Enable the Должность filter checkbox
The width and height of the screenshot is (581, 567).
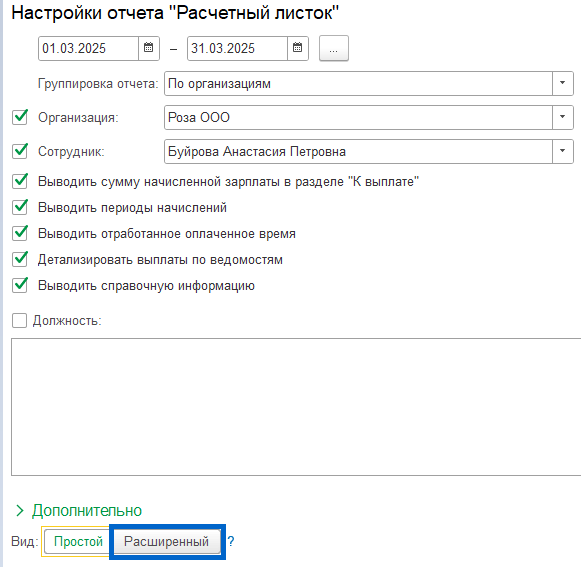click(x=19, y=321)
